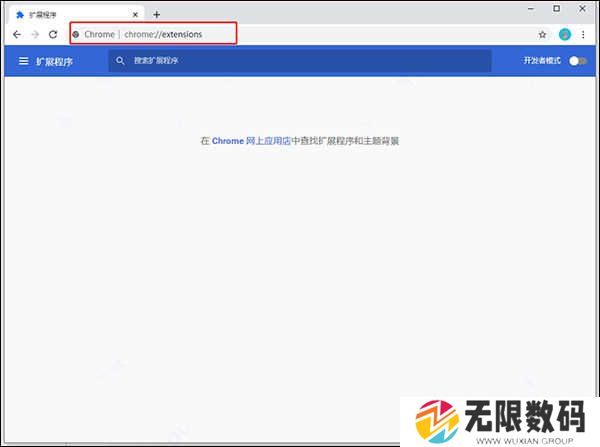Bookmark this page with the star icon
The image size is (600, 447).
[x=542, y=35]
